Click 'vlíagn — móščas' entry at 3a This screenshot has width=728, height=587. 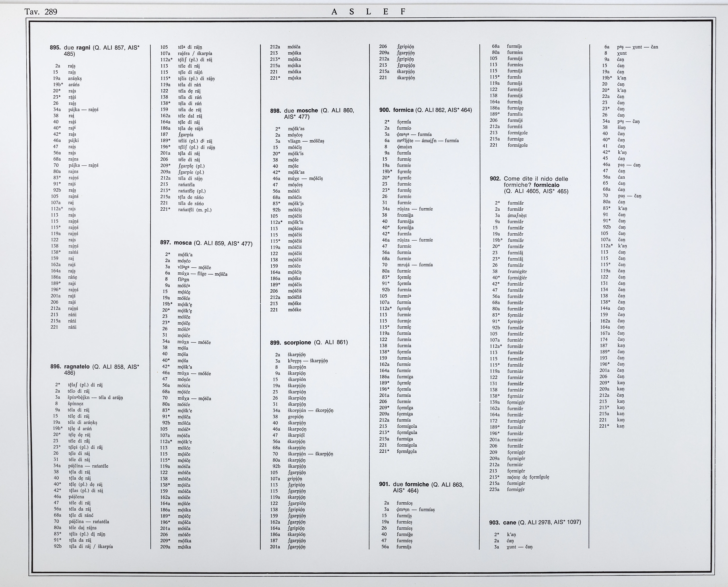[306, 141]
